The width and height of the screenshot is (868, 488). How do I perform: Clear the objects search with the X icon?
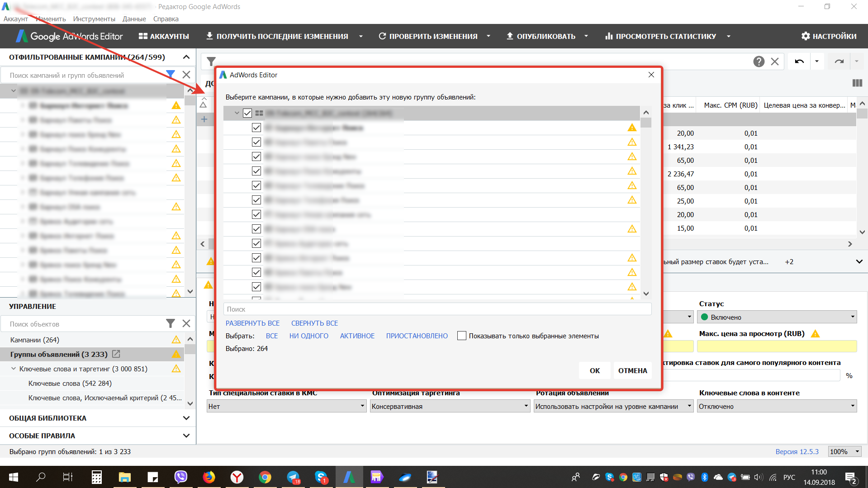(186, 323)
